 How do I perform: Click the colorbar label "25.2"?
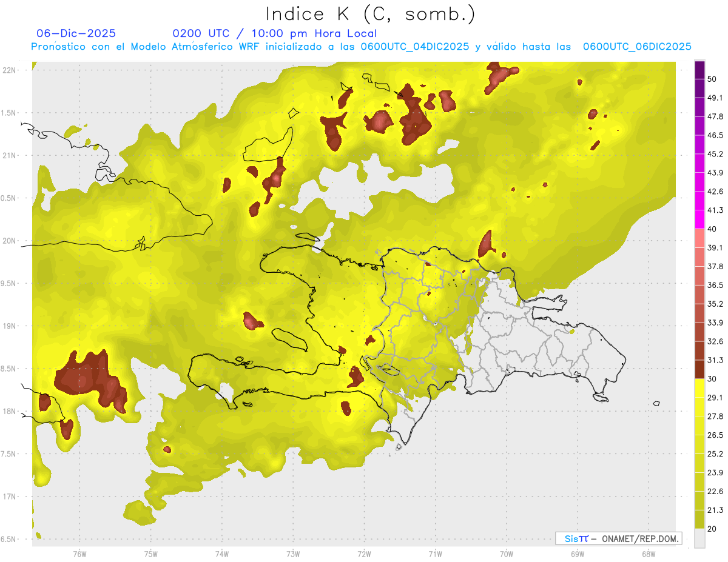point(715,454)
